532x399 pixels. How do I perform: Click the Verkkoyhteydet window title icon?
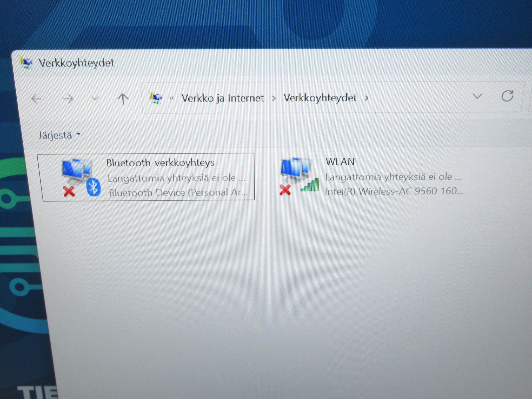point(26,63)
